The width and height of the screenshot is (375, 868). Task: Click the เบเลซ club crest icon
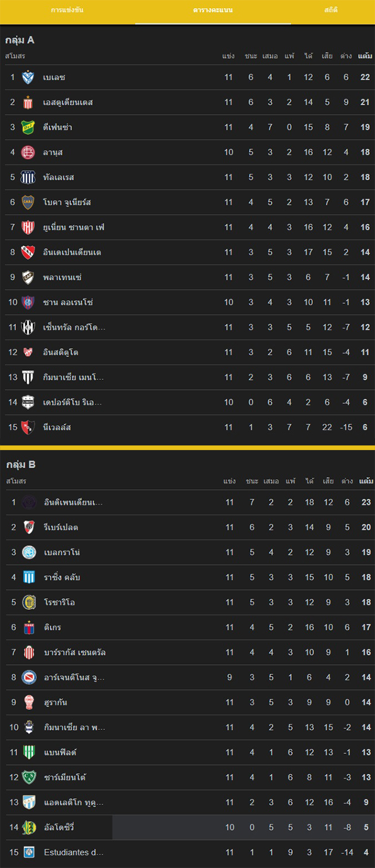(x=28, y=77)
